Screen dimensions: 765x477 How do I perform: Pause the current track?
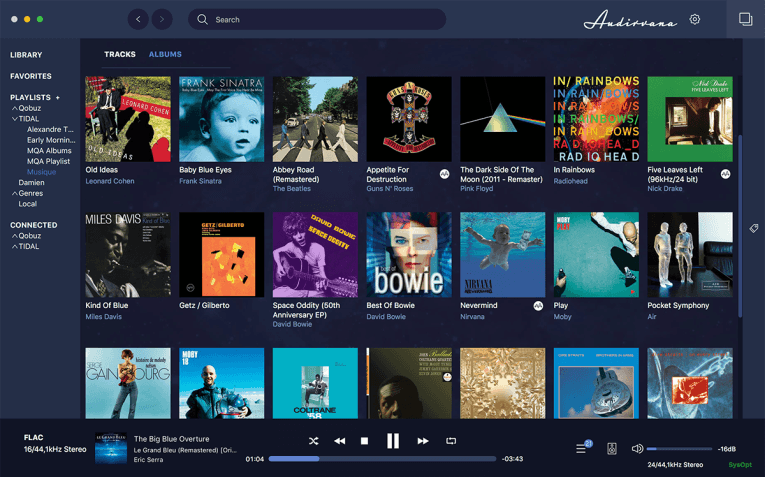pyautogui.click(x=393, y=441)
